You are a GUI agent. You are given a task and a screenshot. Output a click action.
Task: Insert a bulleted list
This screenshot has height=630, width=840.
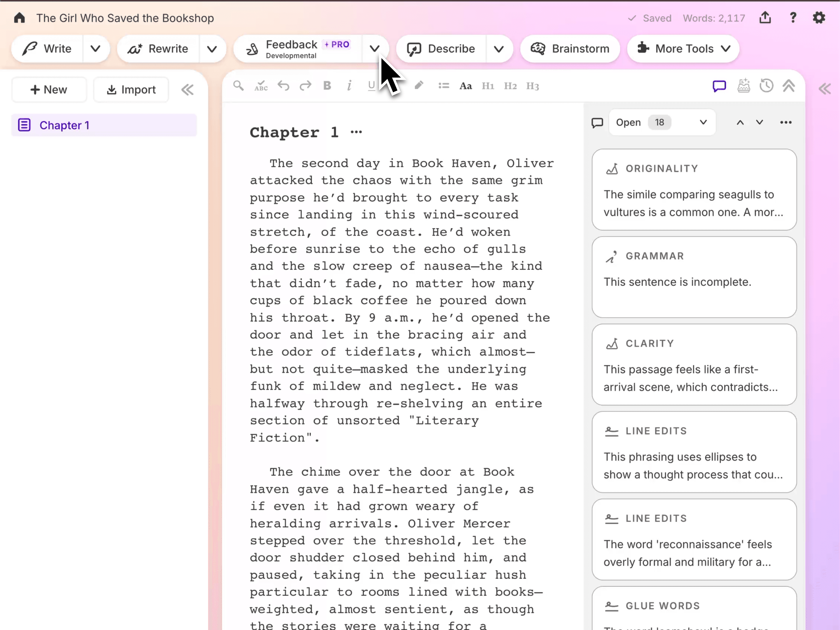[x=444, y=86]
